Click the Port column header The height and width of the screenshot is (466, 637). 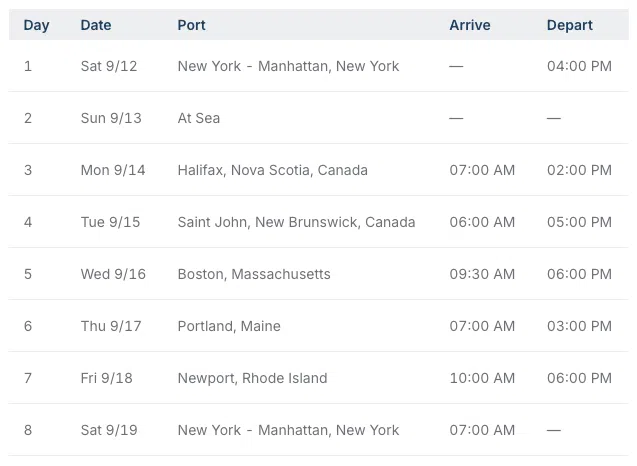[x=193, y=25]
